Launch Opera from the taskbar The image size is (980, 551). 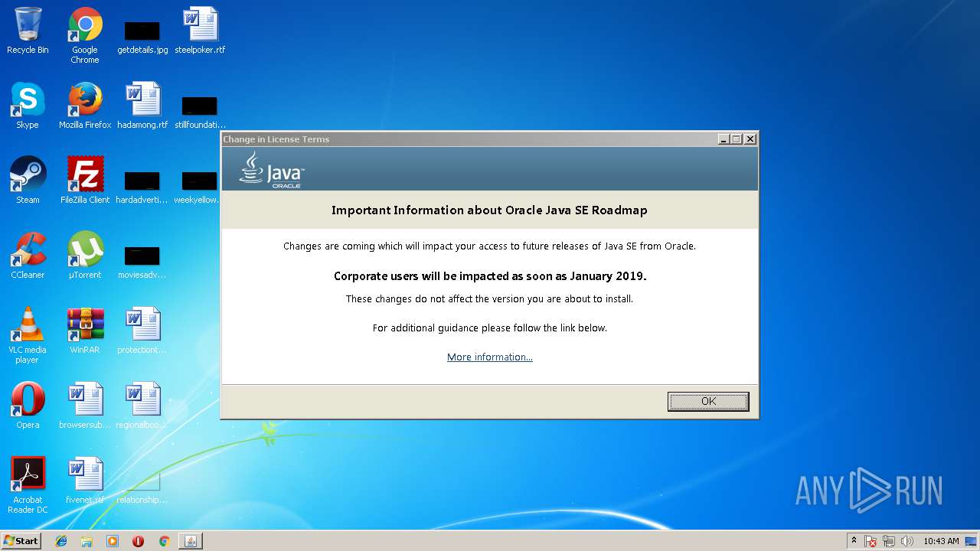click(139, 541)
